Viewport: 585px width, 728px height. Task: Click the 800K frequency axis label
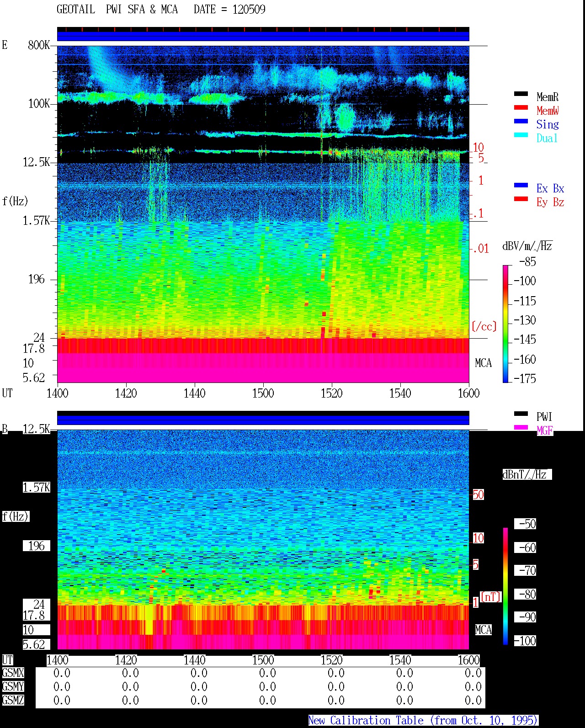pos(39,45)
